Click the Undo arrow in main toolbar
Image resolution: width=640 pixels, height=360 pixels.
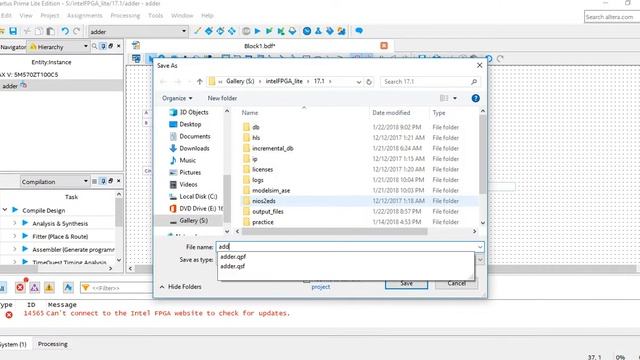tap(65, 31)
